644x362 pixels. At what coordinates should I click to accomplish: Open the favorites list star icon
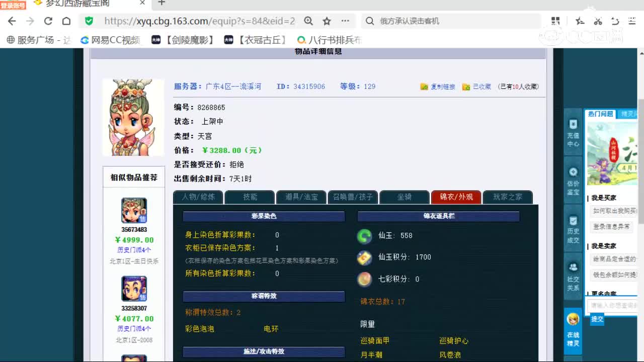580,21
